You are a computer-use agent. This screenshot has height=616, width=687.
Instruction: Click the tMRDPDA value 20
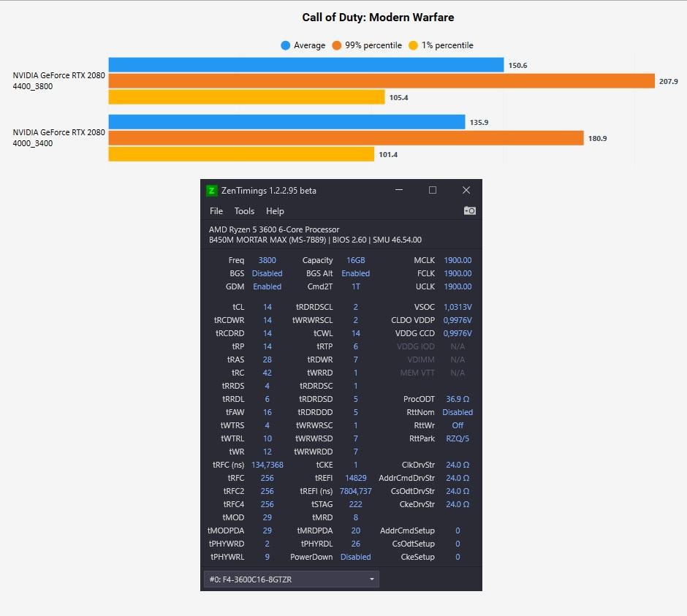pyautogui.click(x=356, y=531)
